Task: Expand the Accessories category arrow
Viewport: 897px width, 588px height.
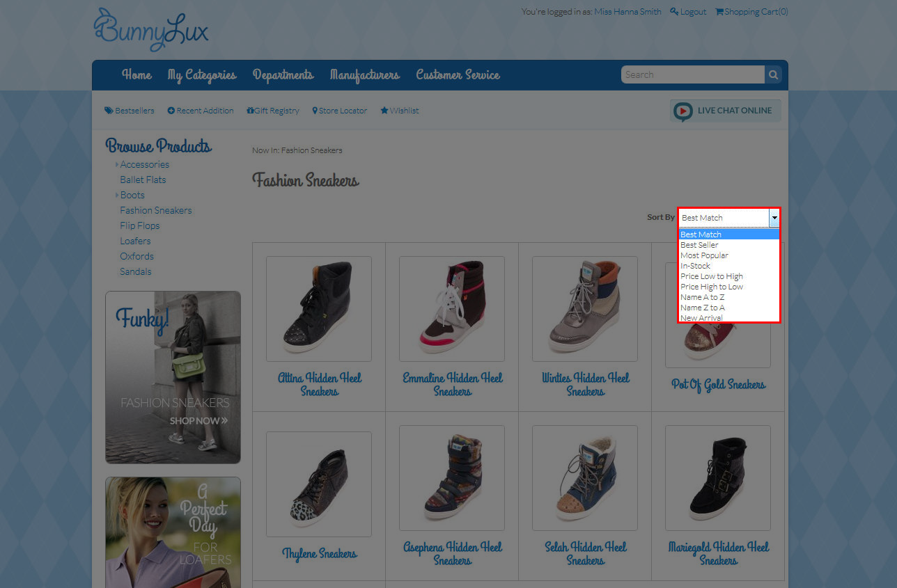Action: (117, 165)
